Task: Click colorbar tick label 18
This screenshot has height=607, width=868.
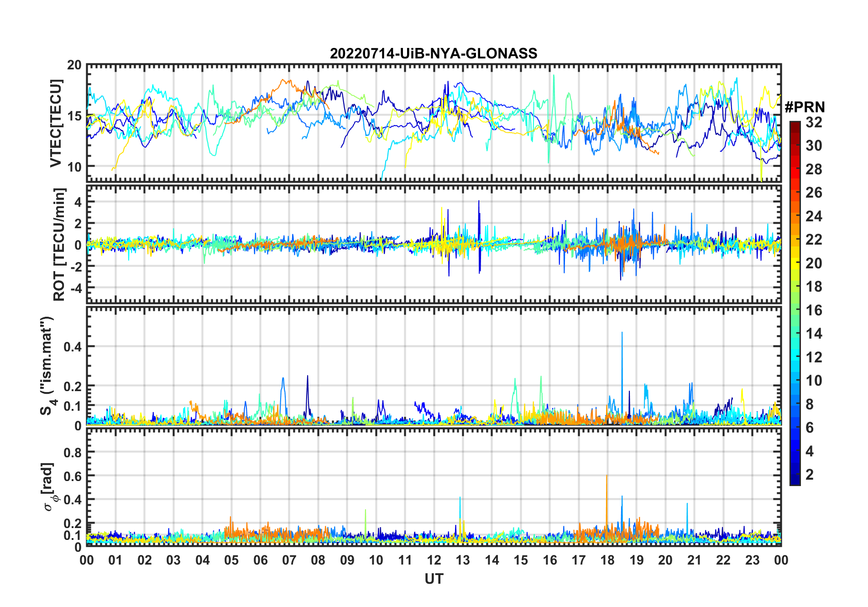Action: [814, 287]
